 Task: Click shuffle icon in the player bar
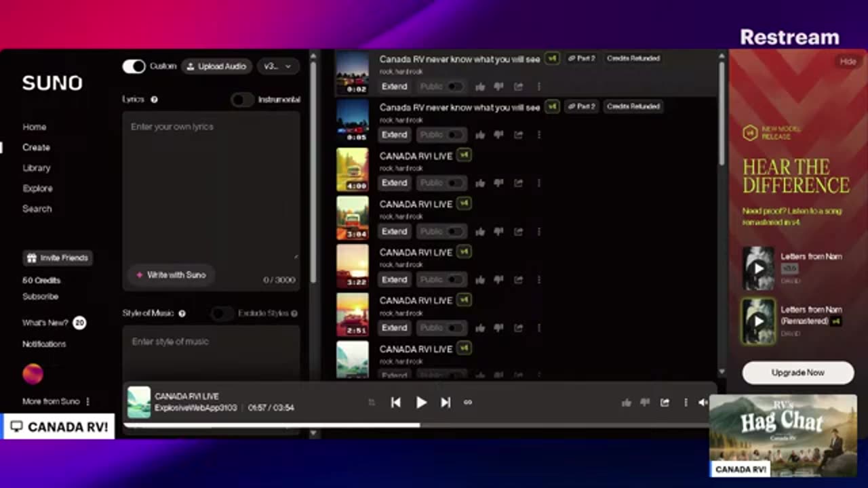tap(371, 402)
